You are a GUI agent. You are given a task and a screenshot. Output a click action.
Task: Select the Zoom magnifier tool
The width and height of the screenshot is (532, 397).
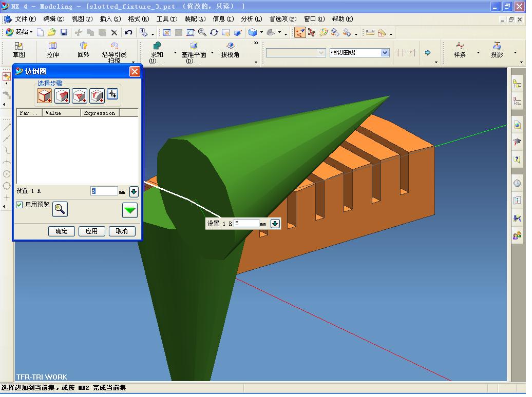[x=202, y=32]
